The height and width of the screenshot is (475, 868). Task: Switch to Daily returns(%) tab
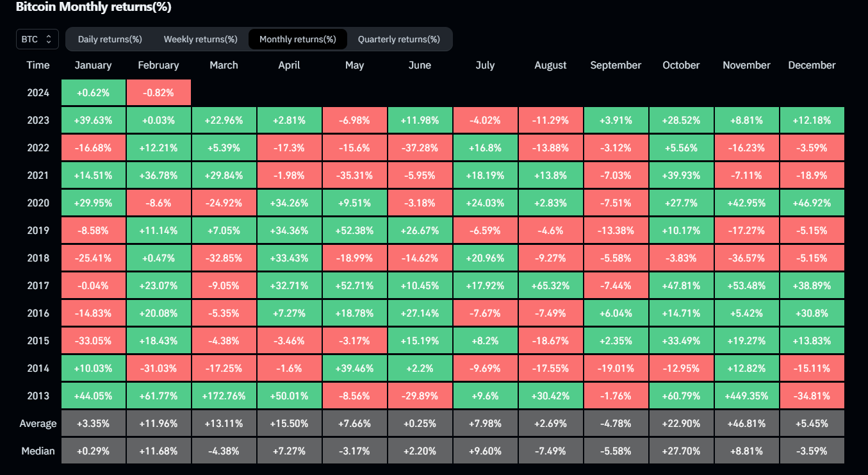tap(110, 39)
